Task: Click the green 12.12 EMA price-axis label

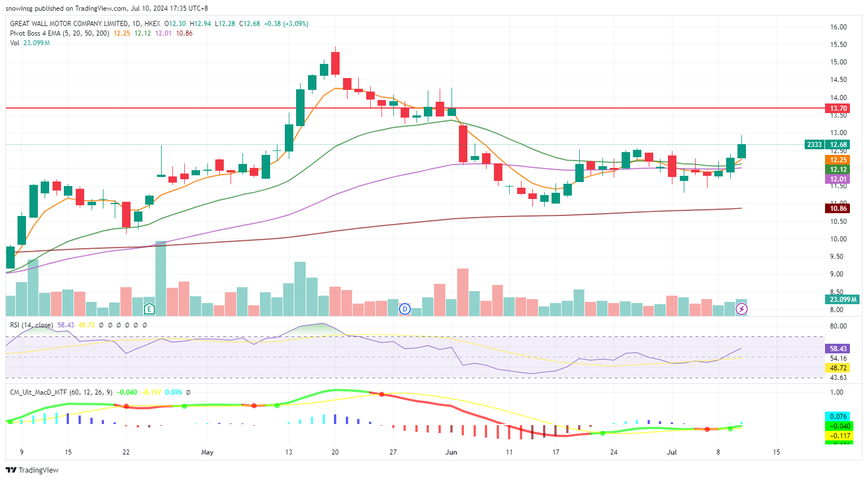Action: click(x=838, y=170)
